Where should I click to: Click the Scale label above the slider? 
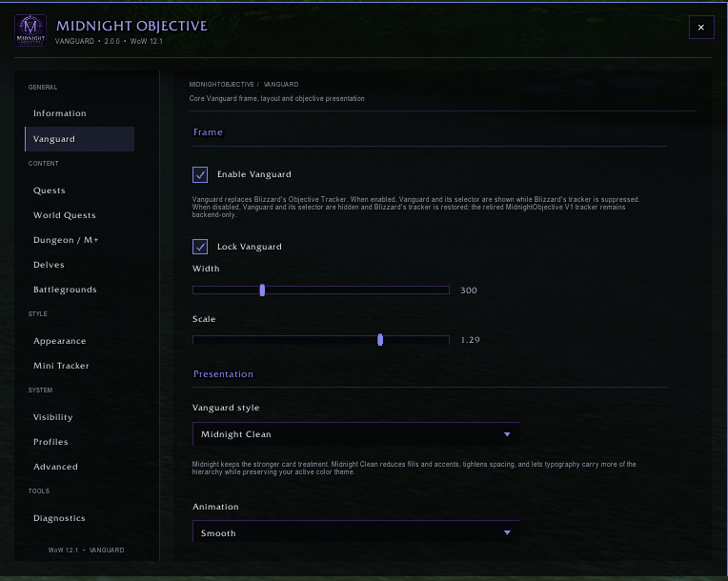(204, 319)
